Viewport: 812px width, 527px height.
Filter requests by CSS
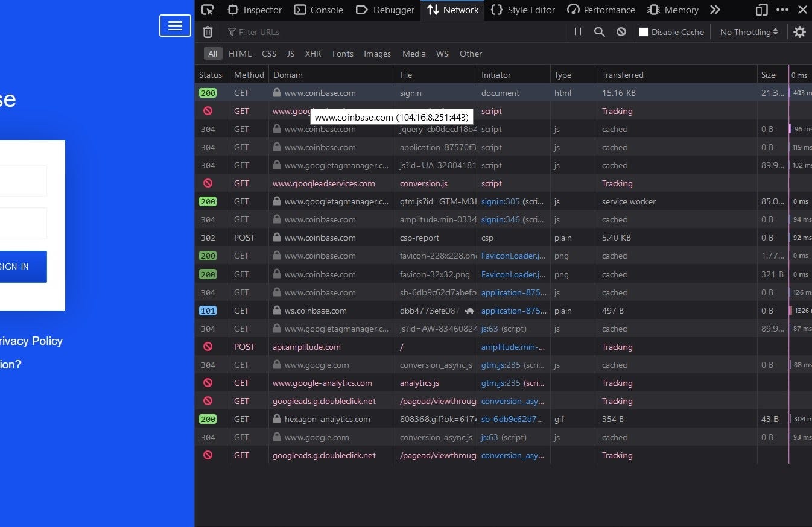pos(269,54)
